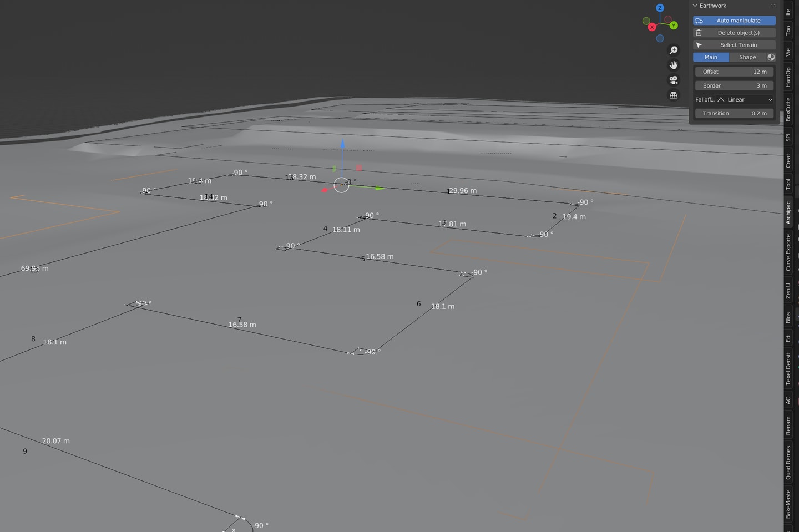Switch perspective/orthographic with the grid icon
799x532 pixels.
(674, 95)
